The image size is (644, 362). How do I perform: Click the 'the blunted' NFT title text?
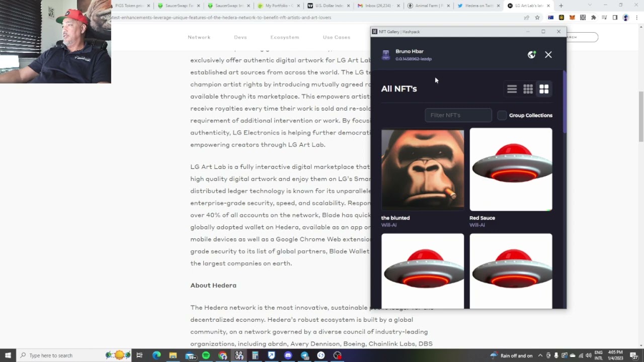pyautogui.click(x=395, y=218)
